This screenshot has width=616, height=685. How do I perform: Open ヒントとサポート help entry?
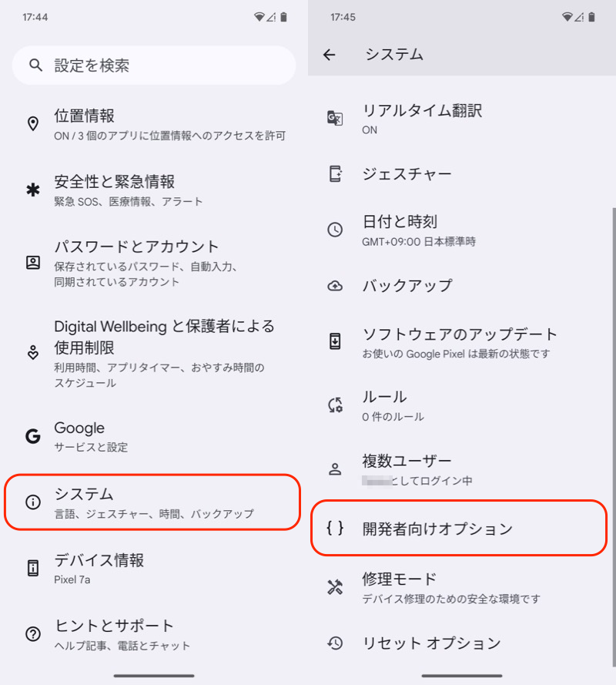(x=154, y=634)
